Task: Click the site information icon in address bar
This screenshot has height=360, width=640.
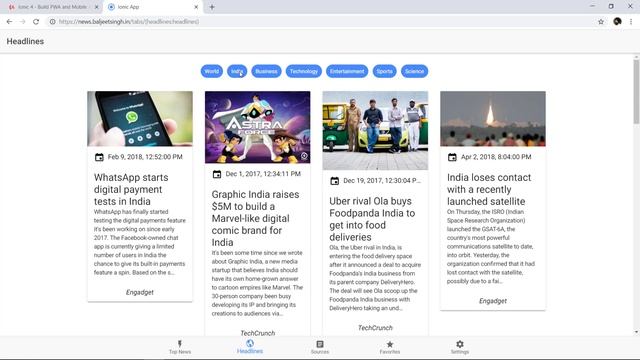Action: (52, 22)
